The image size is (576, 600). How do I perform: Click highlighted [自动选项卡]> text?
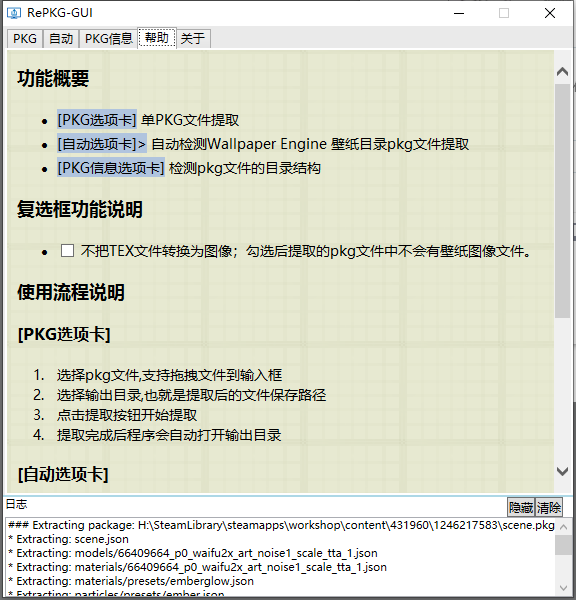point(102,144)
